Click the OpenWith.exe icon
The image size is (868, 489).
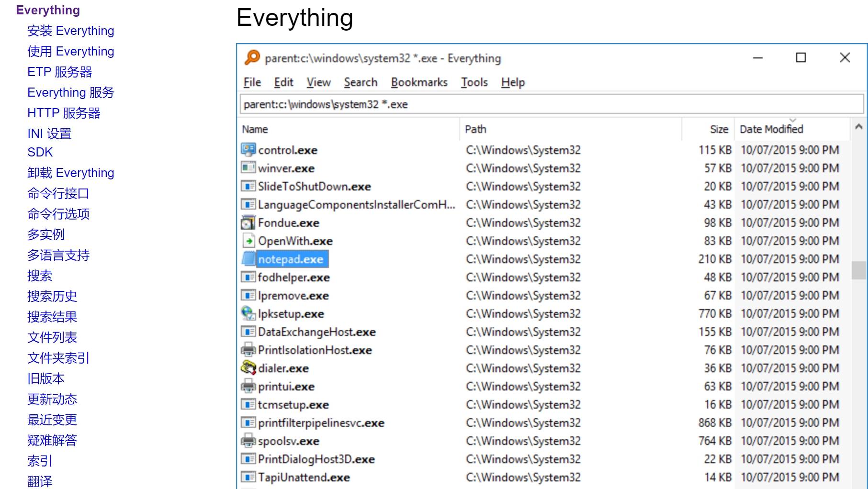click(248, 241)
